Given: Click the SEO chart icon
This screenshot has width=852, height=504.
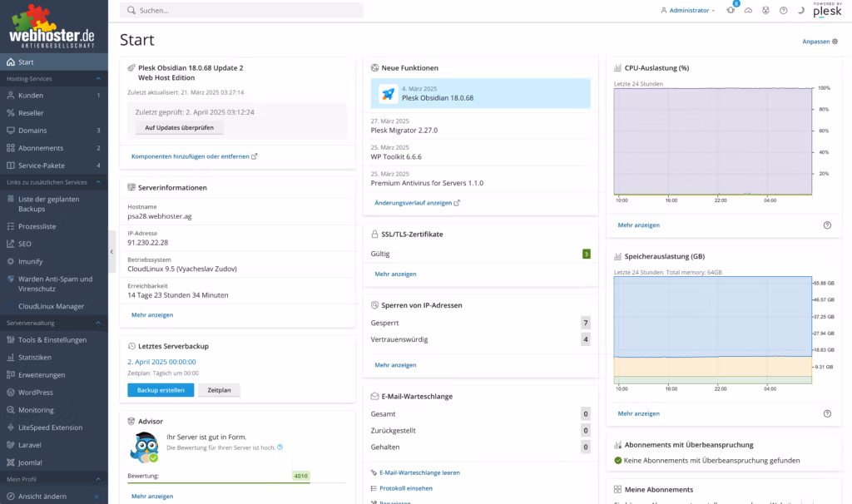Looking at the screenshot, I should [10, 244].
